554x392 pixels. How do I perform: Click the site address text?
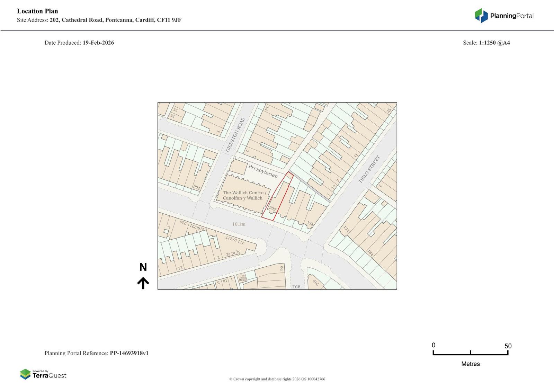point(115,20)
